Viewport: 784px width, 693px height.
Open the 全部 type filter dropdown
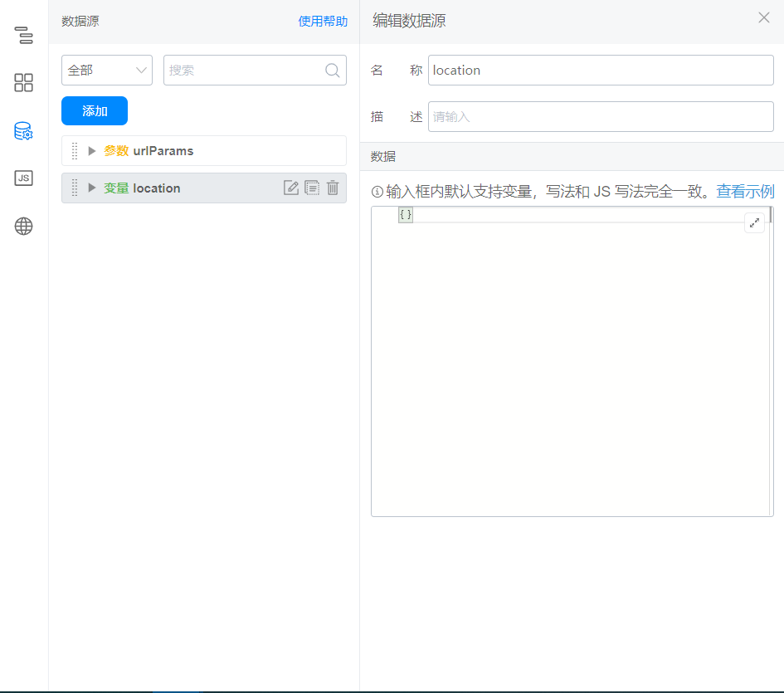(x=107, y=70)
